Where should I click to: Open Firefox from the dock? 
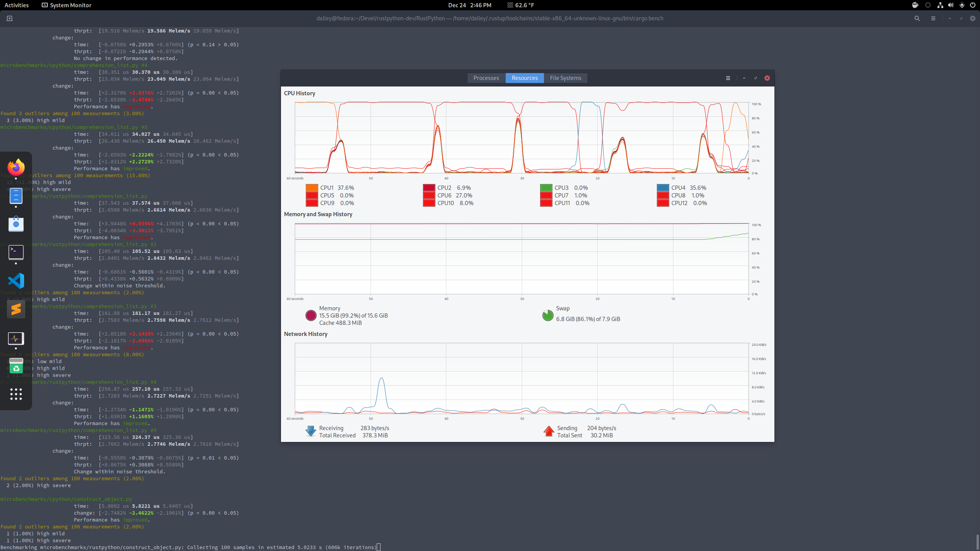tap(16, 167)
